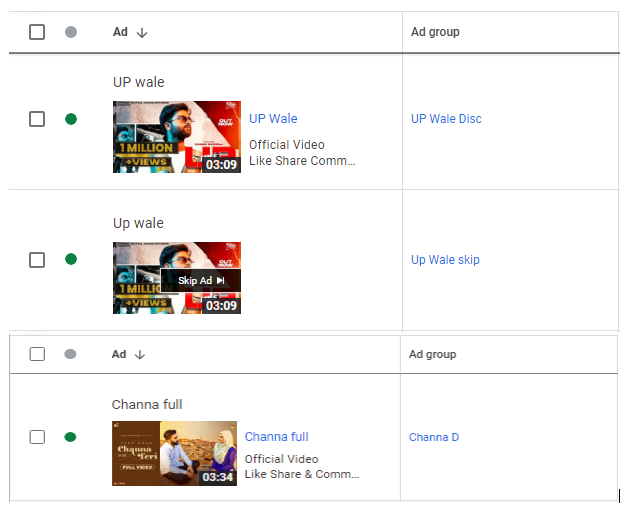Click the Skip Ad overlay on thumbnail
Viewport: 626px width, 514px height.
pos(201,280)
